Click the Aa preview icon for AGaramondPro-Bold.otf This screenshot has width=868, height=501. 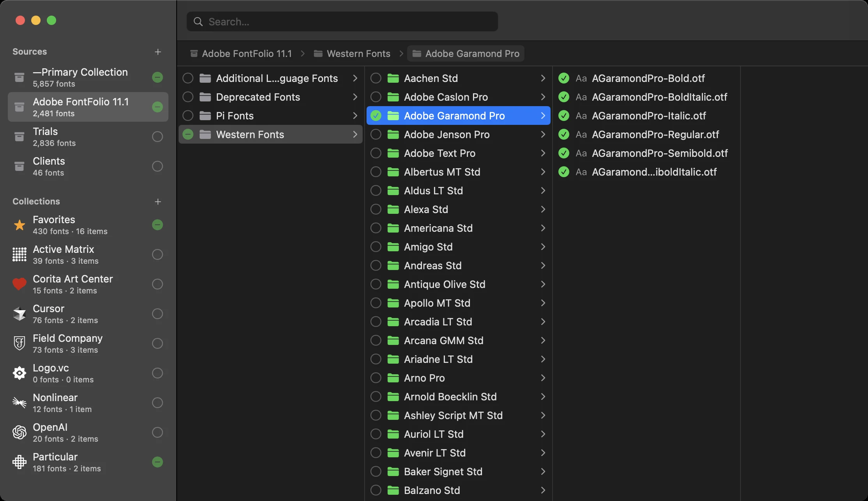(x=581, y=78)
